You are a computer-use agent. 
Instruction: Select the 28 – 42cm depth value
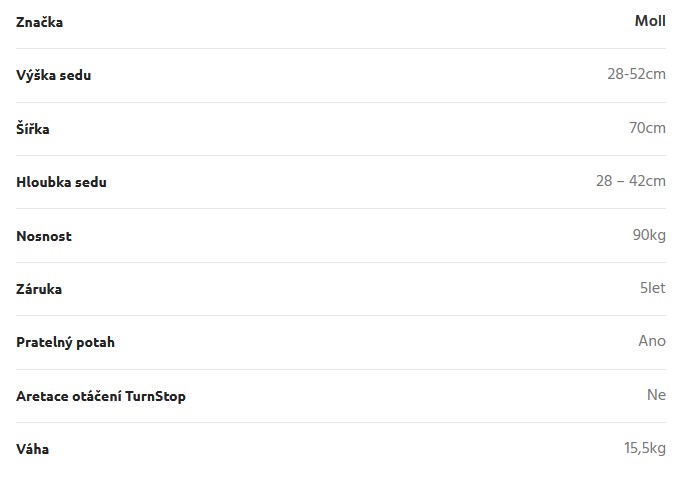631,181
